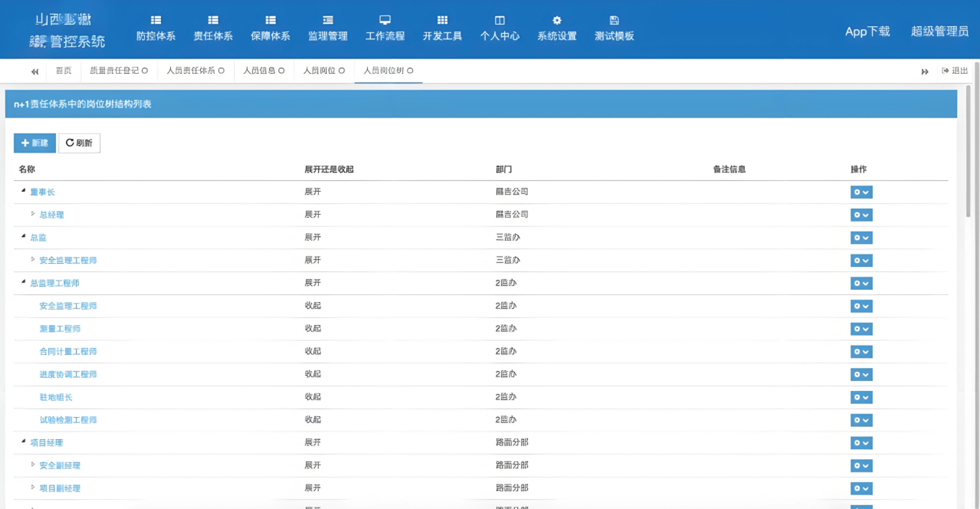The width and height of the screenshot is (980, 509).
Task: Open the 开发工具 navigation menu
Action: click(x=443, y=29)
